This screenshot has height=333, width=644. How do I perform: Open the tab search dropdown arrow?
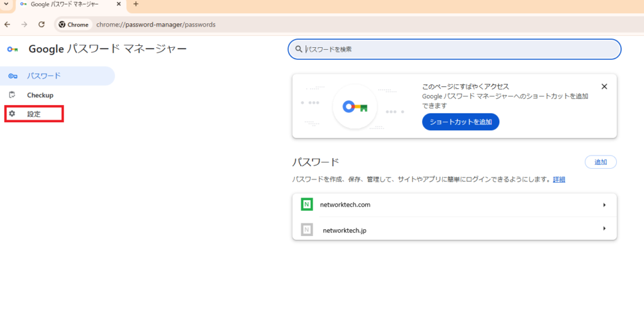(x=6, y=4)
